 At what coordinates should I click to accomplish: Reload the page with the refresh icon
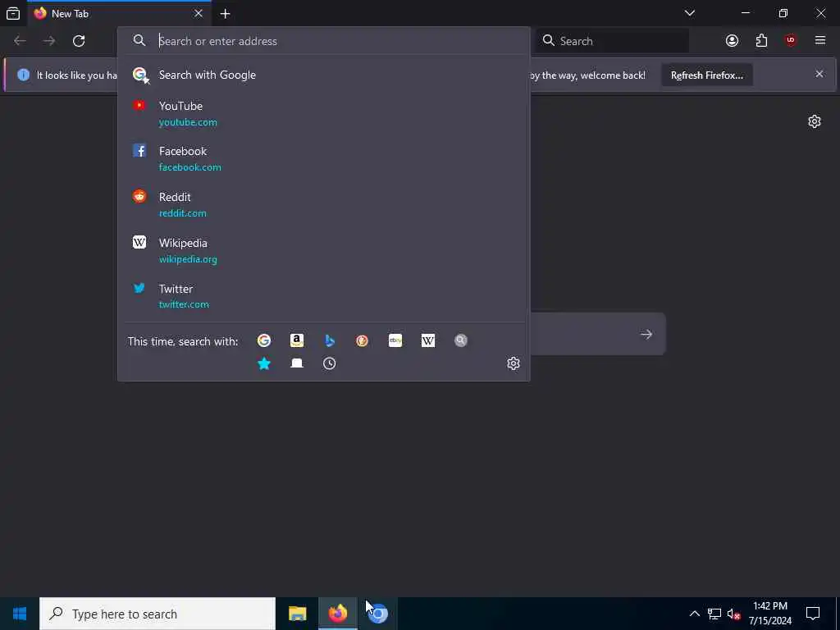tap(79, 41)
